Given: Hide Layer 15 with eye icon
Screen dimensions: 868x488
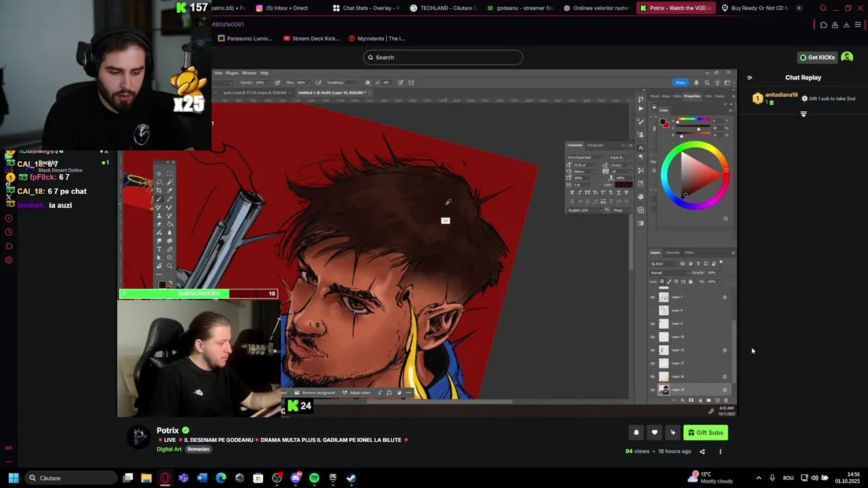Looking at the screenshot, I should (652, 350).
